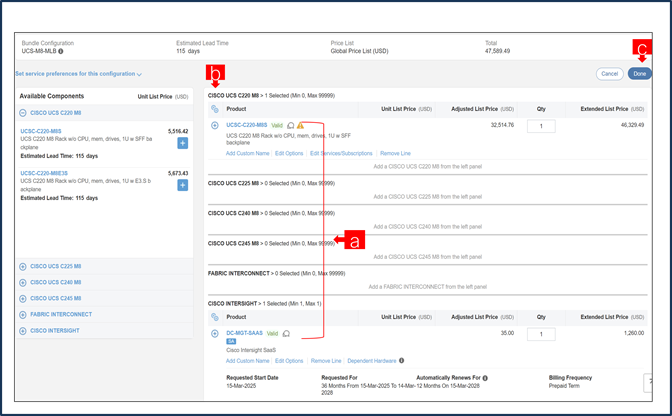Click Edit Options for UCSC-C220-M8S
Screen dimensions: 672x416
coord(289,153)
